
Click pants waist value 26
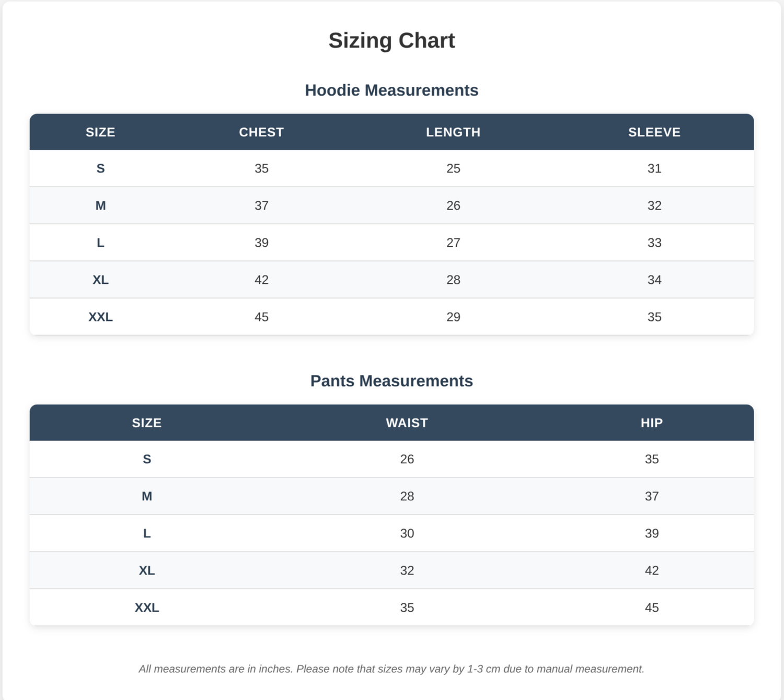point(407,459)
